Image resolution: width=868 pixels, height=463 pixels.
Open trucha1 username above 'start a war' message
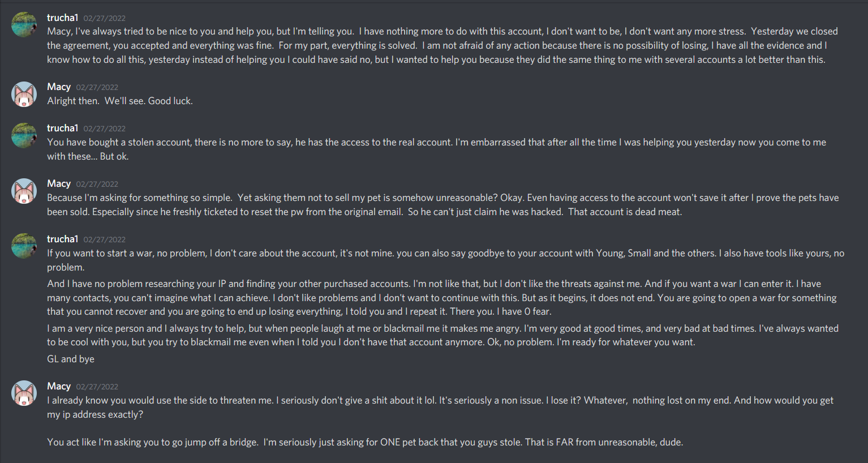tap(62, 239)
